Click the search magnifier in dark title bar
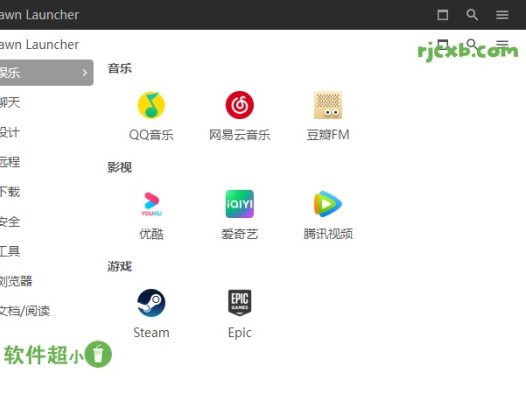Screen dimensions: 526x394 click(x=472, y=15)
